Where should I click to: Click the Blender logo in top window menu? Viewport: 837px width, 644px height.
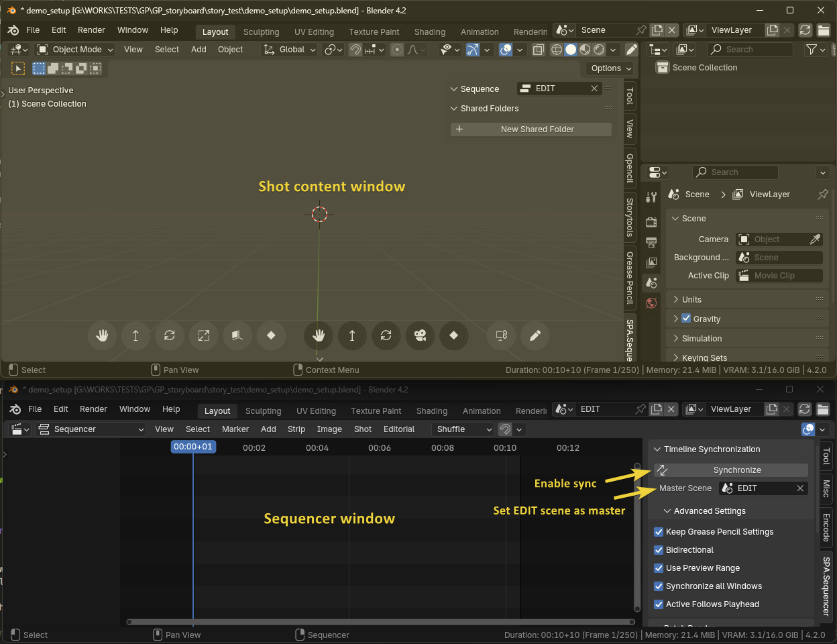pos(13,30)
